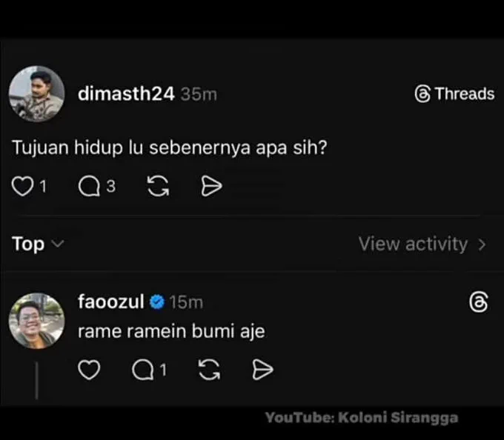Share dimasth24's post via send icon

pyautogui.click(x=211, y=186)
